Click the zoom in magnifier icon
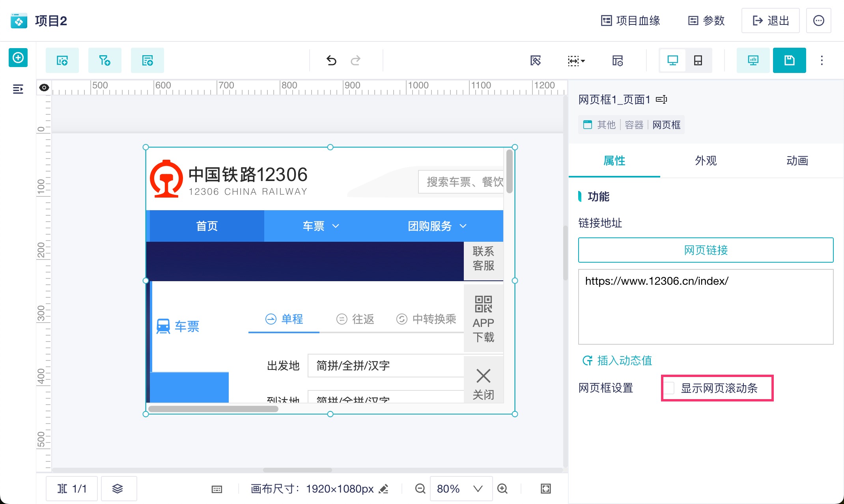This screenshot has height=504, width=844. click(x=502, y=489)
